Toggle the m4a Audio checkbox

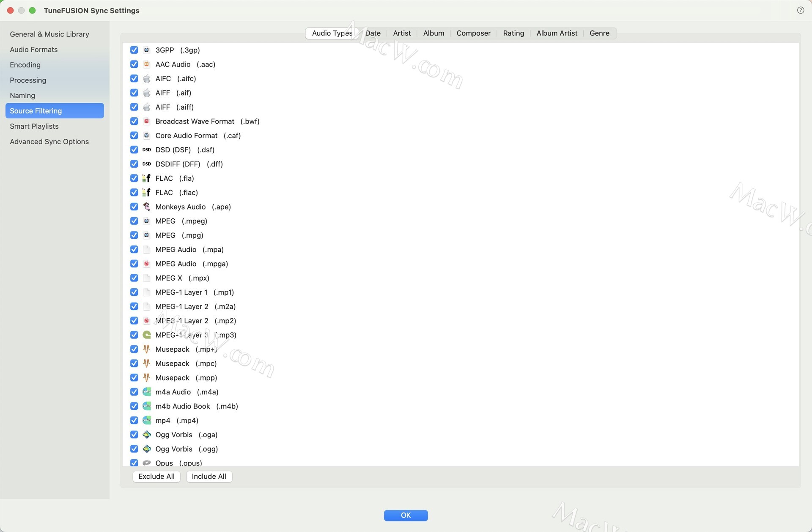point(134,392)
